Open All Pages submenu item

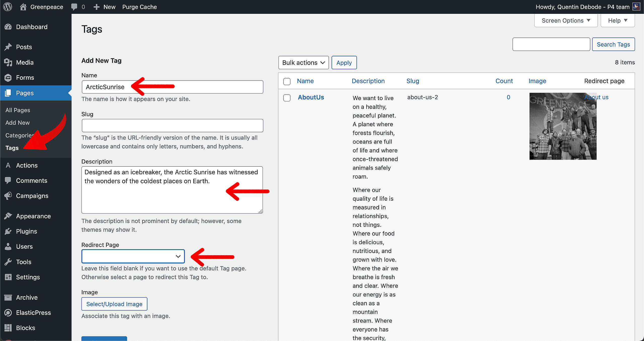18,110
